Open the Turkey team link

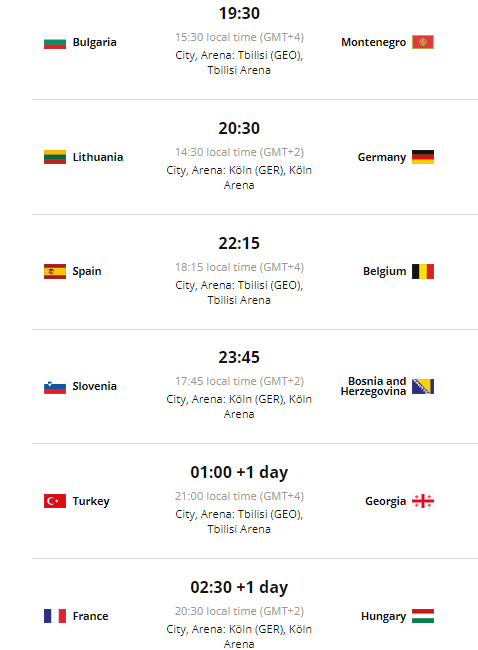point(91,501)
